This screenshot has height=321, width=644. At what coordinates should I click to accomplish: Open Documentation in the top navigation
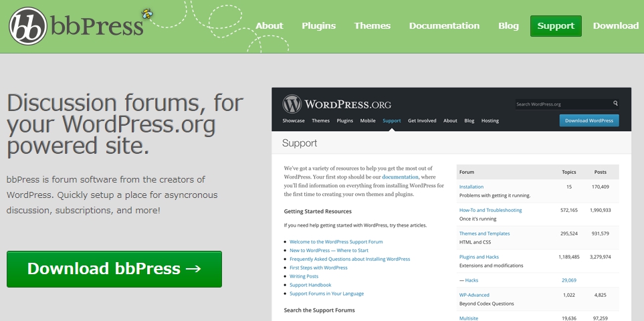click(x=444, y=26)
